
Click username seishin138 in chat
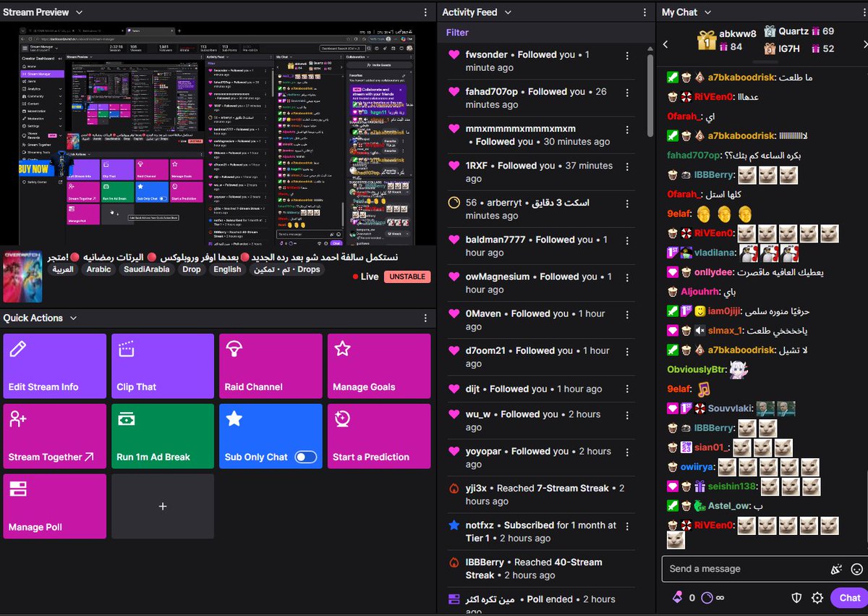[x=732, y=487]
